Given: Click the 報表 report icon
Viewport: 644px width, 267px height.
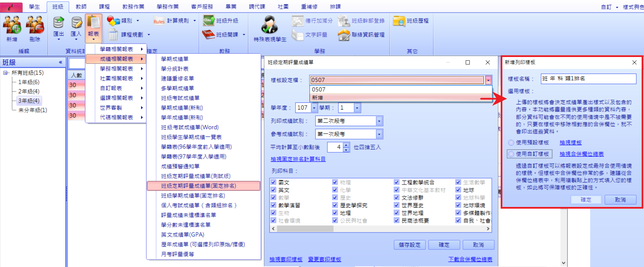Looking at the screenshot, I should [x=93, y=22].
